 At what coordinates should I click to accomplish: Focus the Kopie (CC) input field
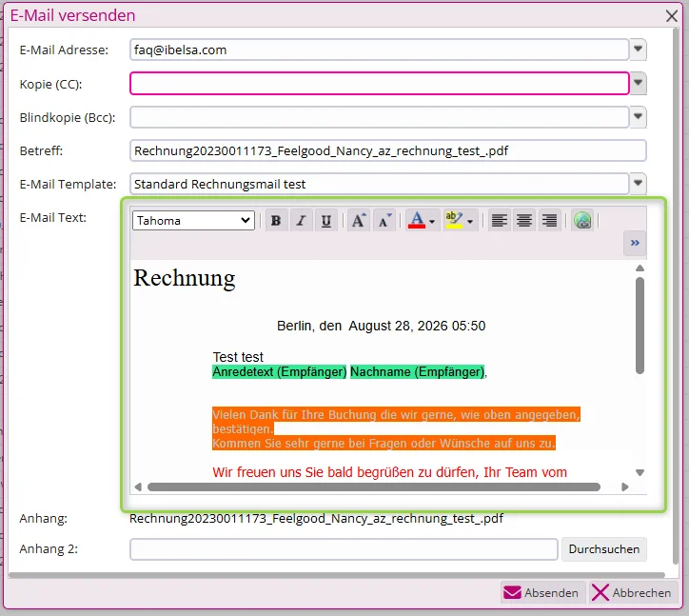(379, 83)
